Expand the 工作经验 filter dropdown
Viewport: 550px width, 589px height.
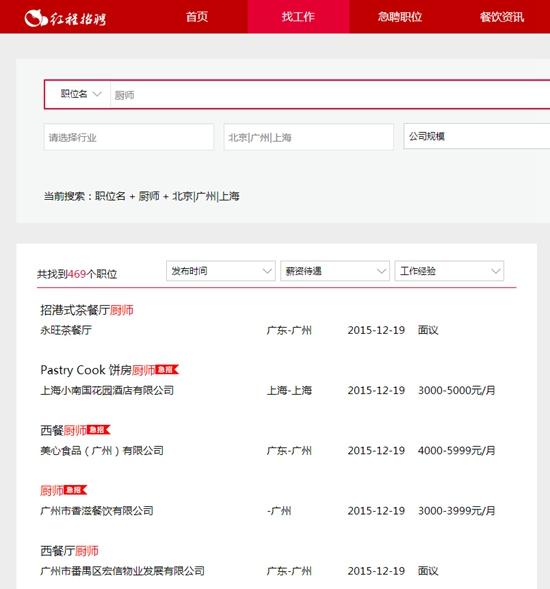(449, 271)
